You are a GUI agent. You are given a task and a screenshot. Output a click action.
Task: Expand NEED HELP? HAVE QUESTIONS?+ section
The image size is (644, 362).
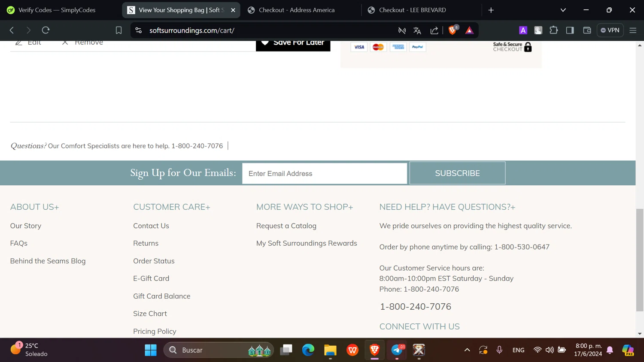[x=447, y=207]
